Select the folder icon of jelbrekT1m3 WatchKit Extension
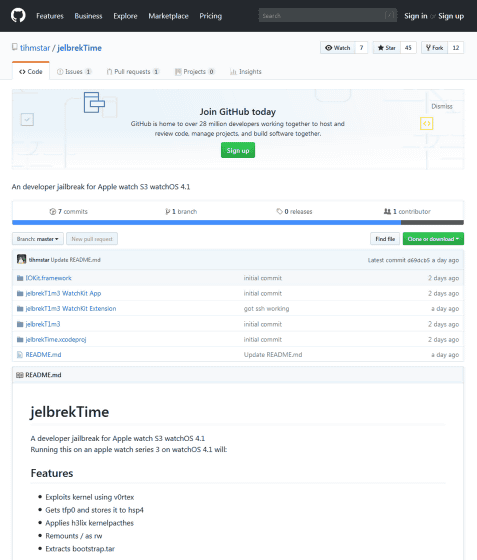The height and width of the screenshot is (560, 477). pyautogui.click(x=20, y=309)
